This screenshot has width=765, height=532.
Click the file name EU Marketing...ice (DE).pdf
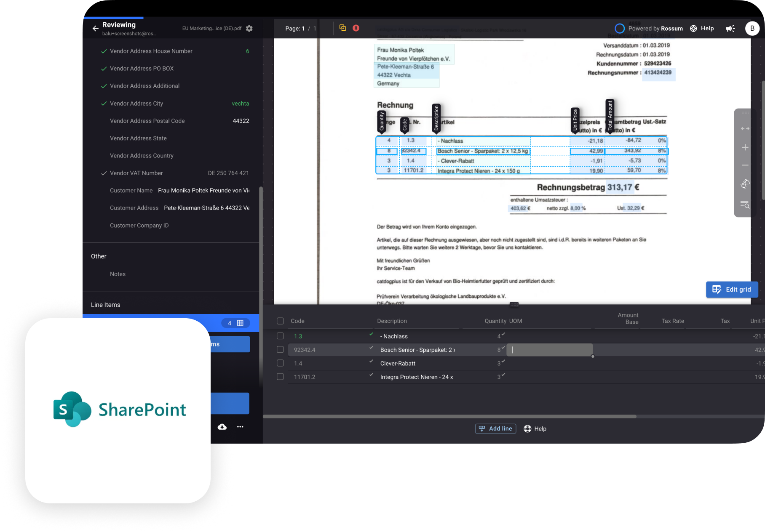click(211, 28)
